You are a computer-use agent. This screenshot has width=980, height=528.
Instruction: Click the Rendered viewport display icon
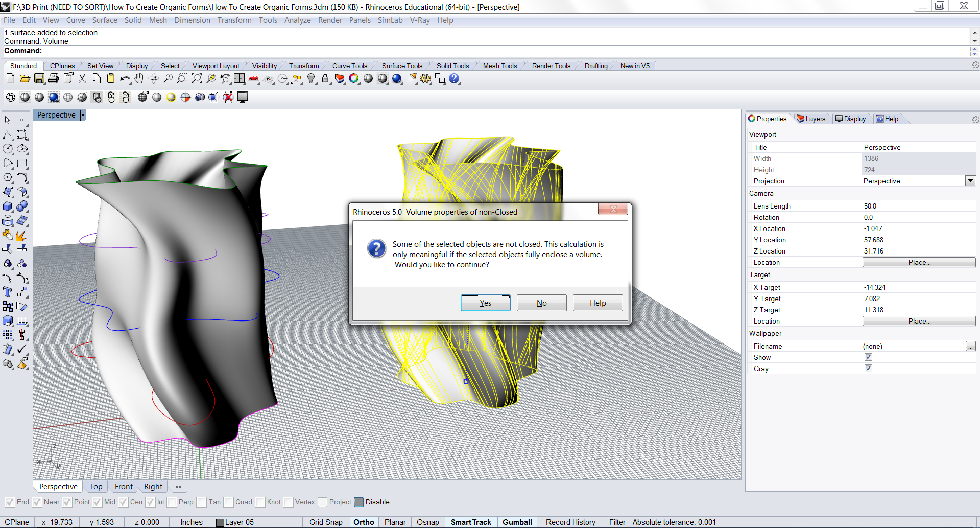pyautogui.click(x=53, y=97)
